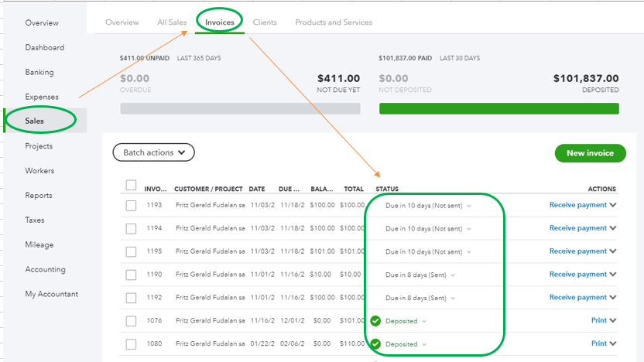The height and width of the screenshot is (362, 644).
Task: Expand Deposited status arrow for invoice 1080
Action: click(x=424, y=344)
